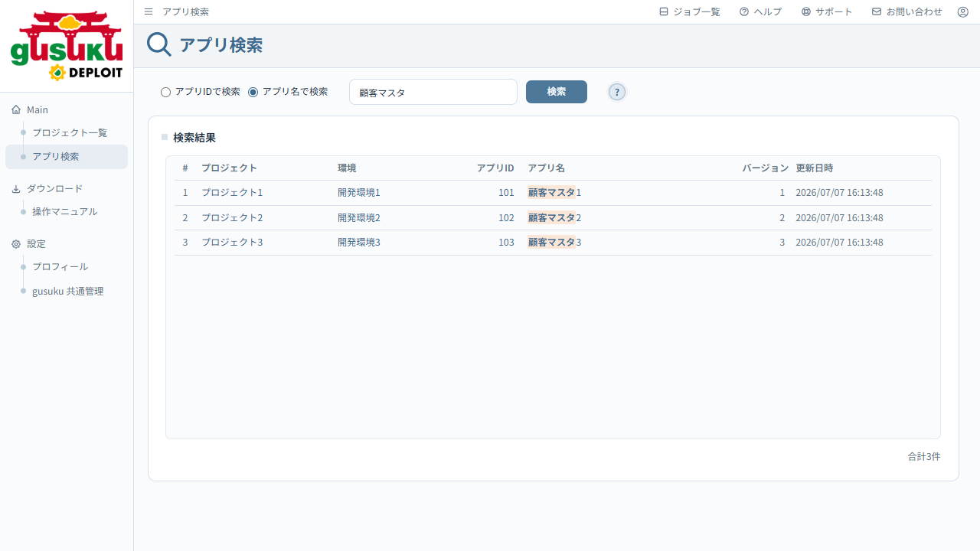Click the 検索結果 section heading

pyautogui.click(x=194, y=138)
